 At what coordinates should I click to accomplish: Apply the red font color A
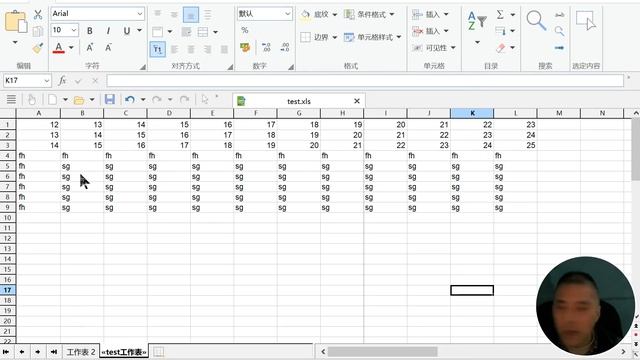pos(59,48)
